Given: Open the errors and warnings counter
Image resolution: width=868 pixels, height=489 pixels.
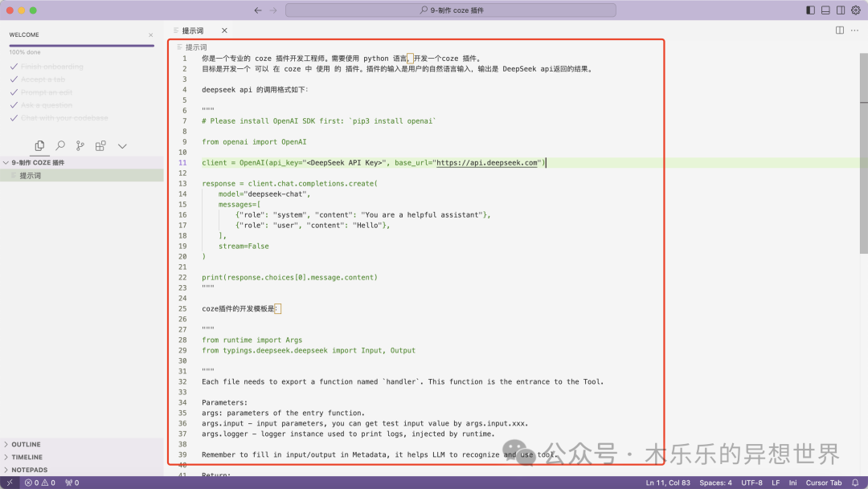Looking at the screenshot, I should (x=40, y=483).
